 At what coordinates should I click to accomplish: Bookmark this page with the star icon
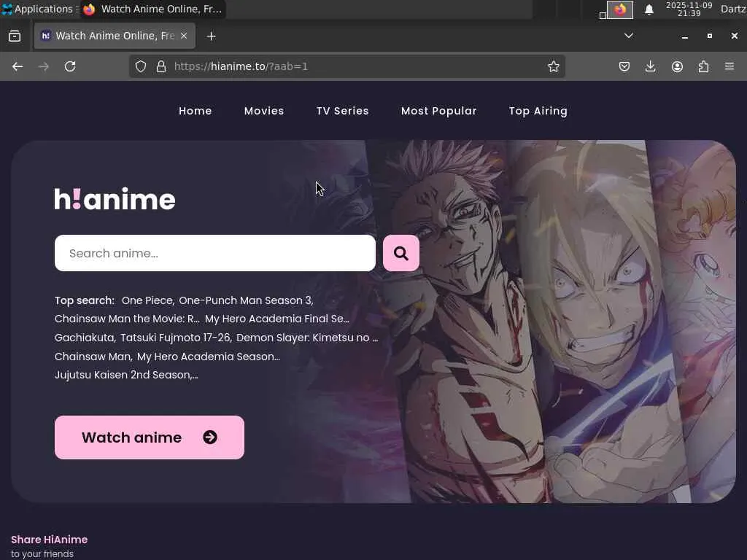click(x=553, y=66)
